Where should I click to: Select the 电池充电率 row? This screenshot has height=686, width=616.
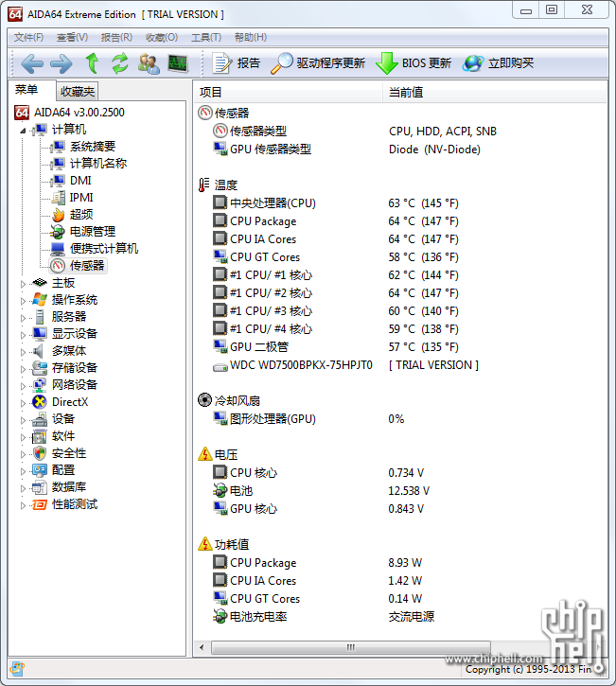click(324, 616)
